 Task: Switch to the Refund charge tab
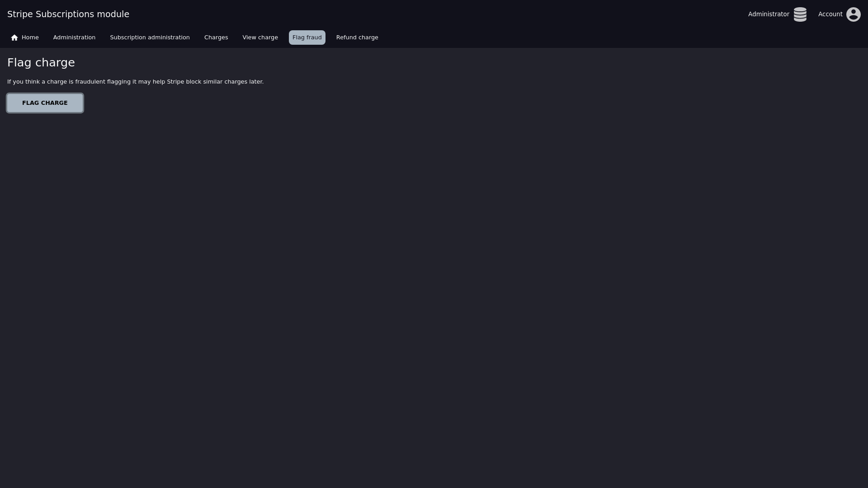coord(357,38)
